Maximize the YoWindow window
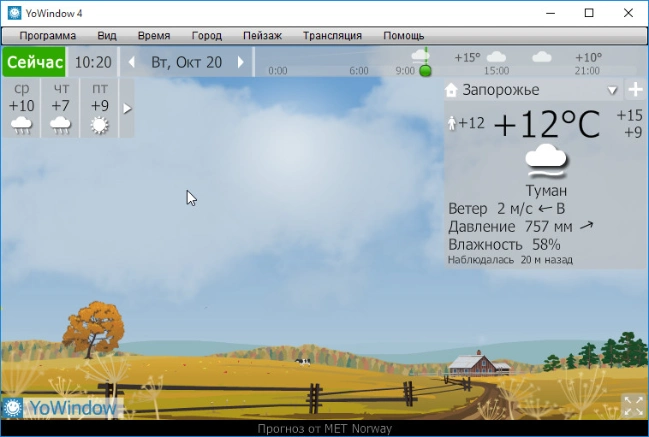 click(589, 13)
